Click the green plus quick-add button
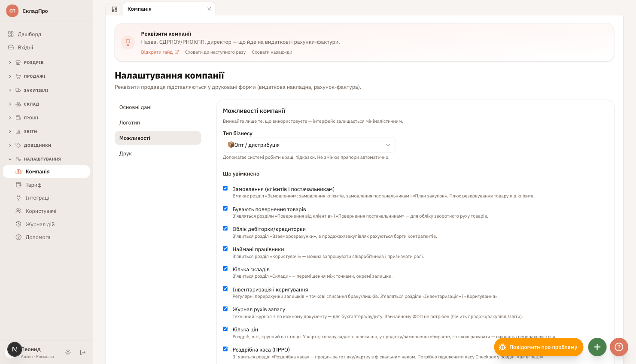 tap(597, 347)
